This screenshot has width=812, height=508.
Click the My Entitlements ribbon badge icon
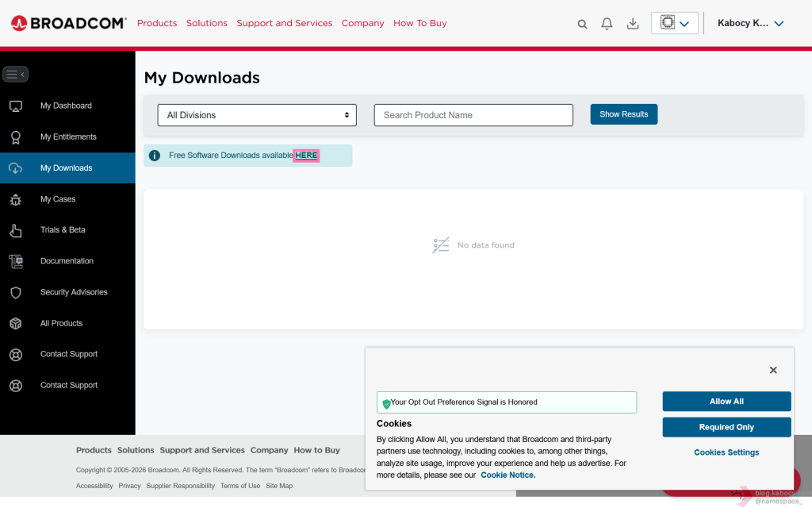15,137
